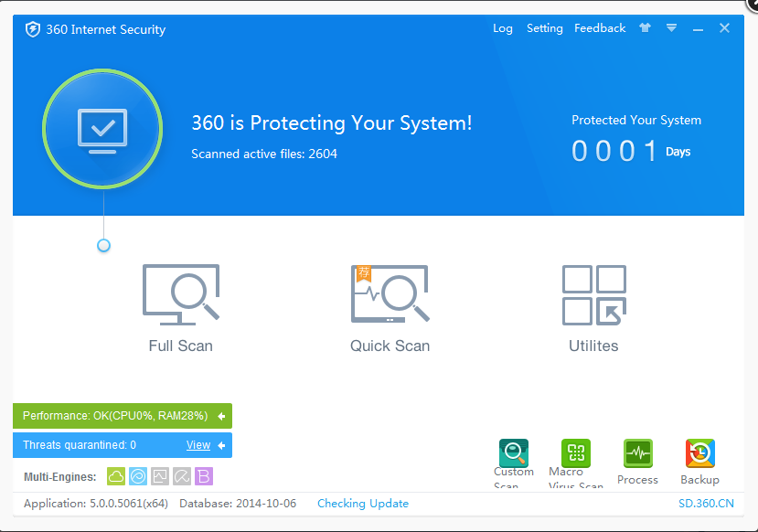The width and height of the screenshot is (758, 532).
Task: View the quarantined threats
Action: click(x=198, y=445)
